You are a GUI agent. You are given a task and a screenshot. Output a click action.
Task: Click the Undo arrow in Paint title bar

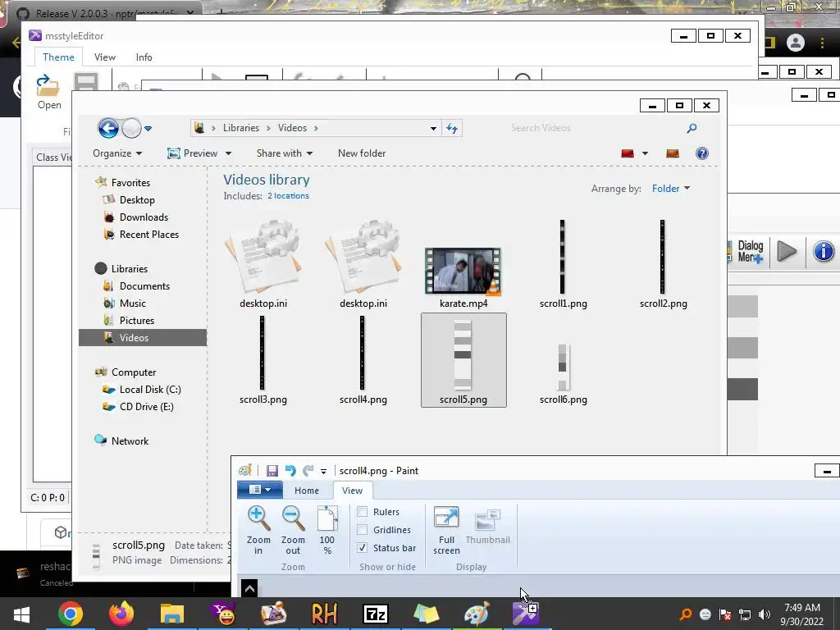(x=290, y=470)
